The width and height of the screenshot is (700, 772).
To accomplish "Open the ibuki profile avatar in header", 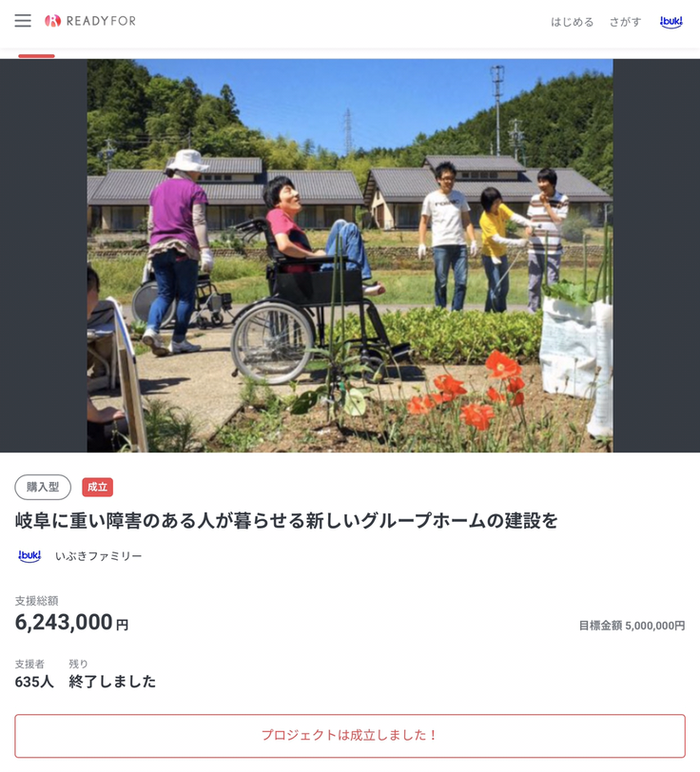I will (671, 22).
